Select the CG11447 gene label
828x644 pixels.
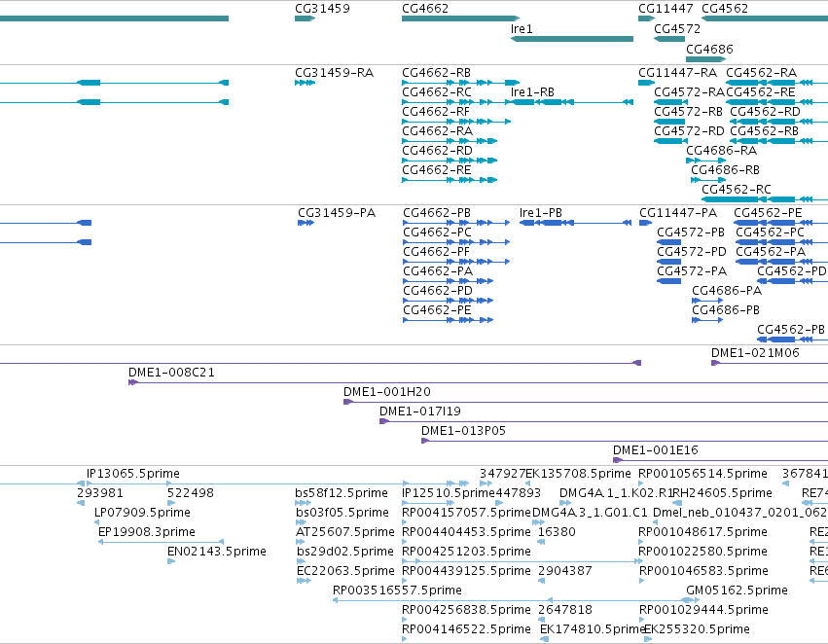(666, 9)
